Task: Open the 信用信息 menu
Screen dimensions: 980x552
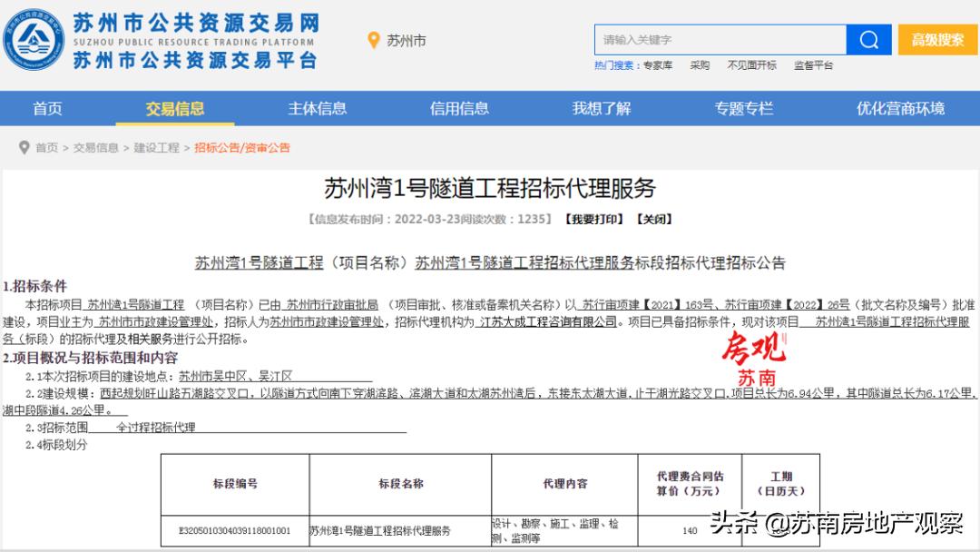Action: [461, 108]
